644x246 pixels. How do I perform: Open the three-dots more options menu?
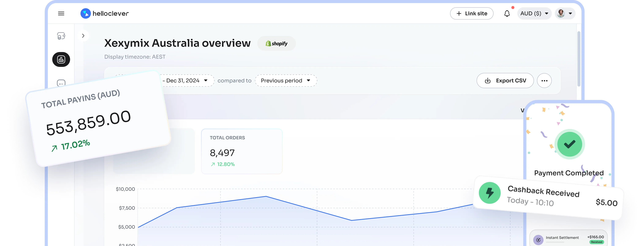[544, 81]
